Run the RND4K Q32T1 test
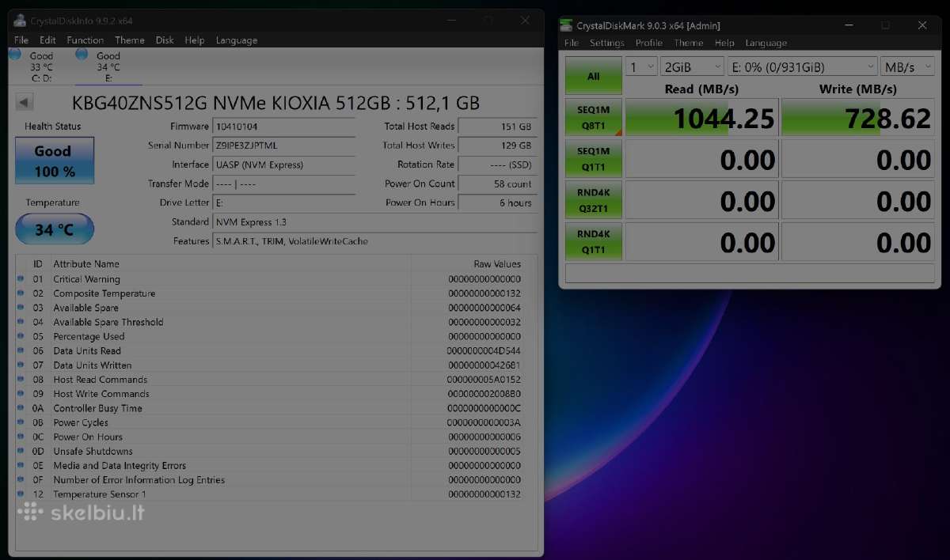Viewport: 950px width, 560px height. click(x=594, y=200)
